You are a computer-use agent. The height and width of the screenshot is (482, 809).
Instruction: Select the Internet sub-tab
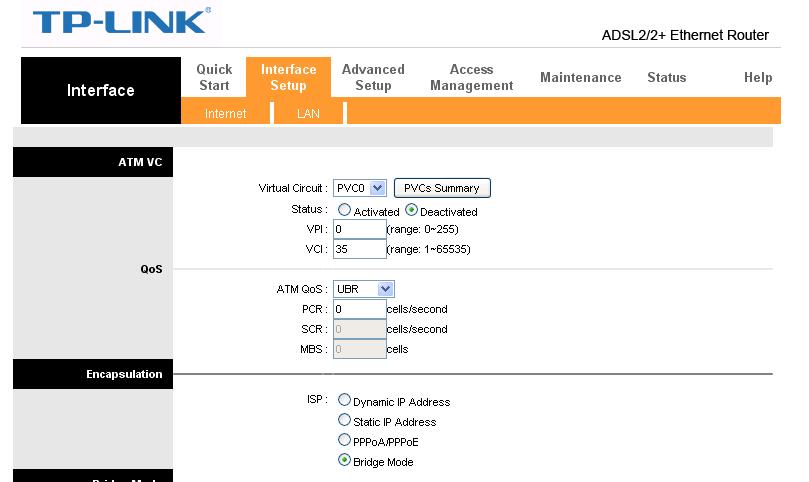pos(225,114)
